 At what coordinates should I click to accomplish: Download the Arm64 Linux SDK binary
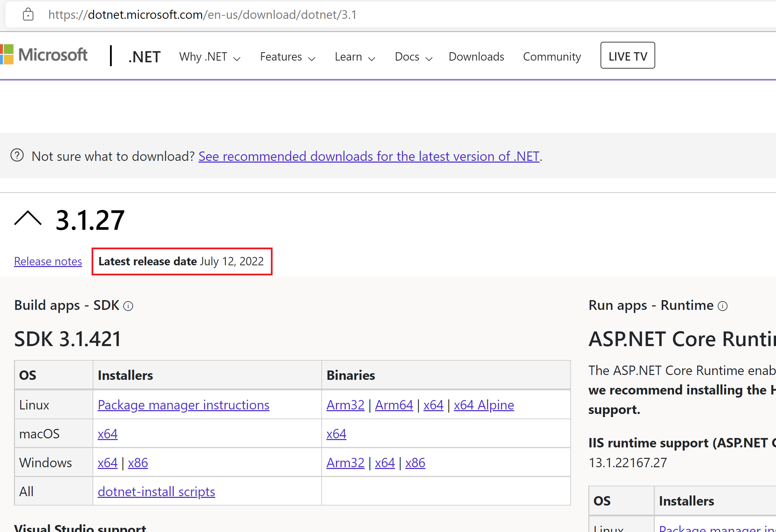[394, 405]
